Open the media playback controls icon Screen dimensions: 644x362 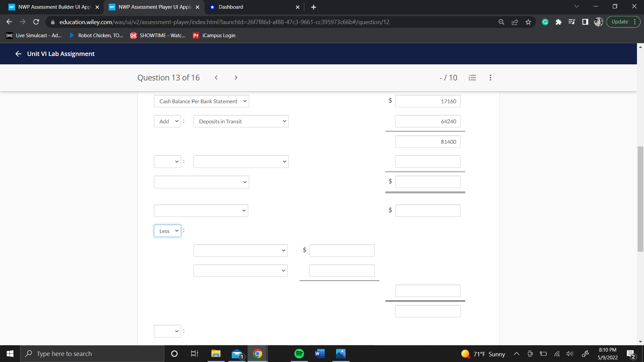click(572, 22)
